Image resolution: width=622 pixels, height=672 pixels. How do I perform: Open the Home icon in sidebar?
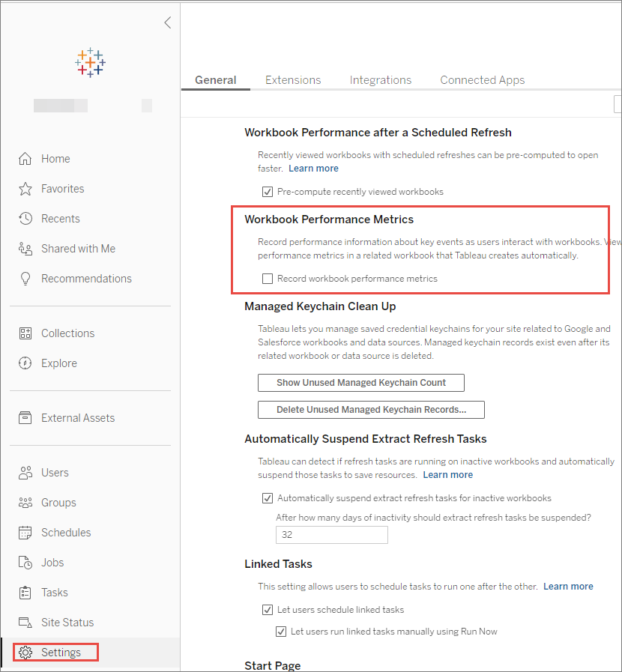(x=25, y=159)
